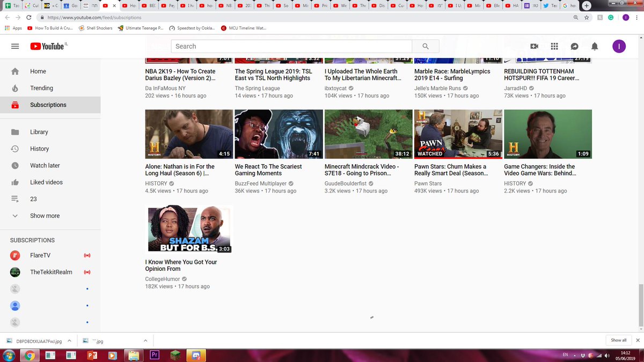The height and width of the screenshot is (362, 644).
Task: Click the Search input field
Action: click(291, 47)
